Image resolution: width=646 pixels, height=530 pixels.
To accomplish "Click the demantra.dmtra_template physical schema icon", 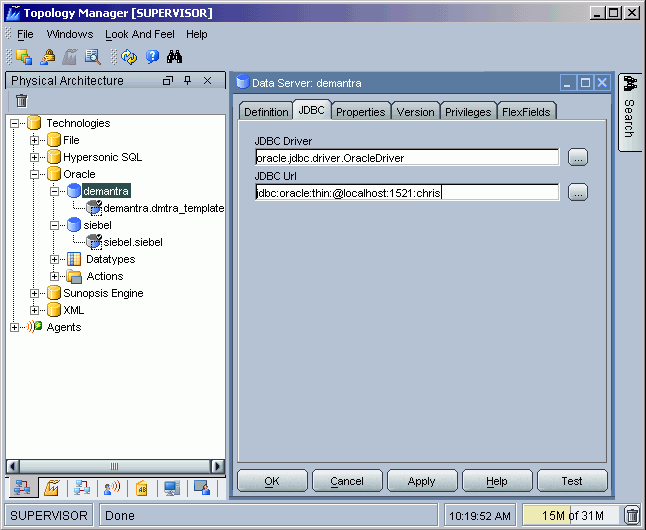I will [x=94, y=208].
